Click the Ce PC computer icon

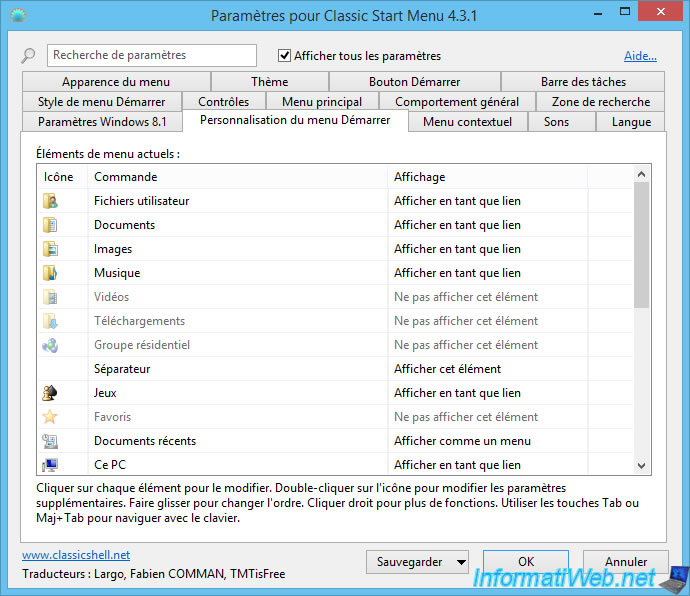(50, 465)
